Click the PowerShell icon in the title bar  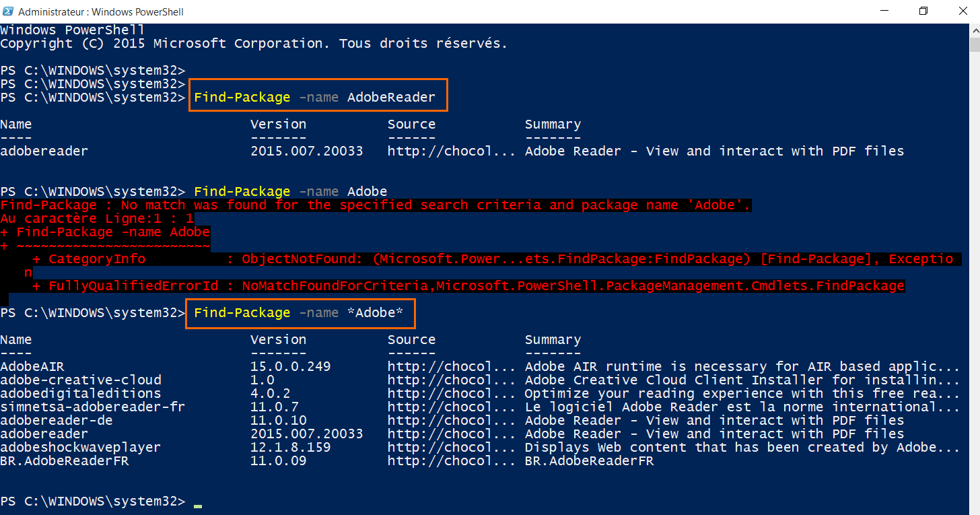tap(9, 11)
